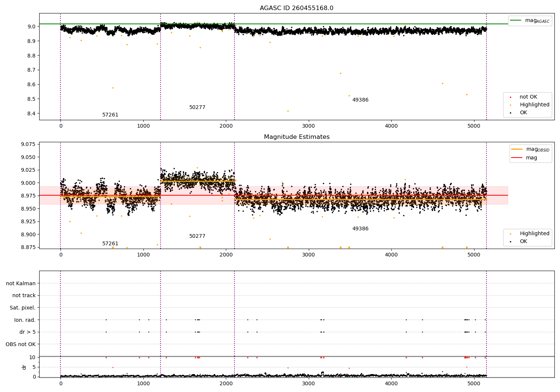The width and height of the screenshot is (560, 392).
Task: Click the 'OBS not OK' row label
Action: (x=21, y=344)
